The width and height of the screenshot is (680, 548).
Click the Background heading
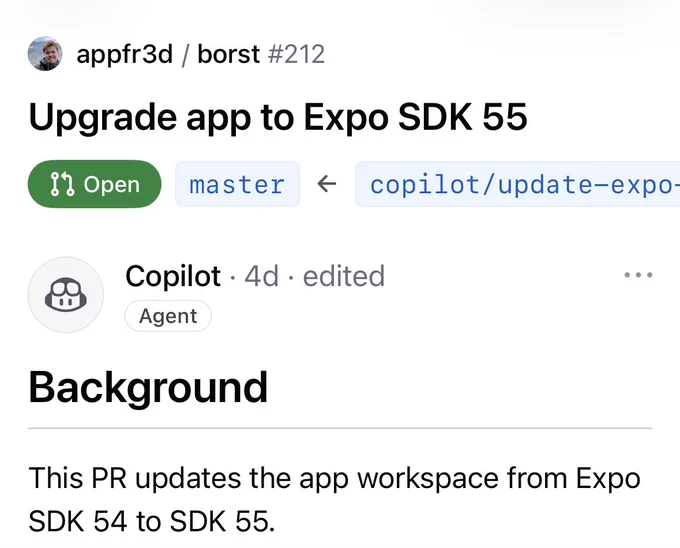(148, 388)
